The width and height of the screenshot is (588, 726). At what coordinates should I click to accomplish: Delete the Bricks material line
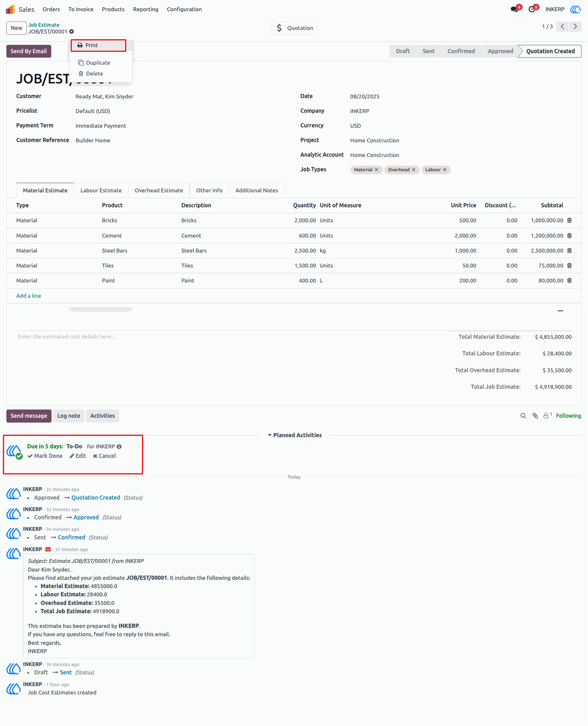(569, 220)
